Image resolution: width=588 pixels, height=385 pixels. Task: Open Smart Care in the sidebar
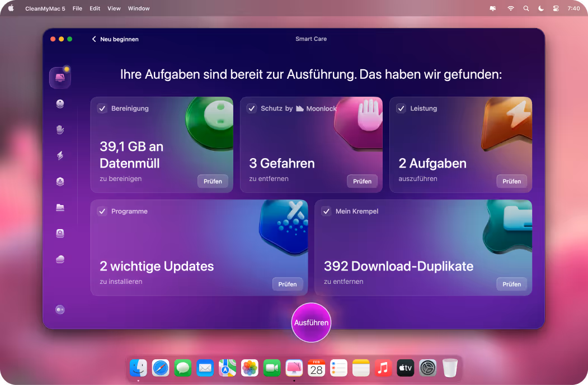click(x=60, y=78)
